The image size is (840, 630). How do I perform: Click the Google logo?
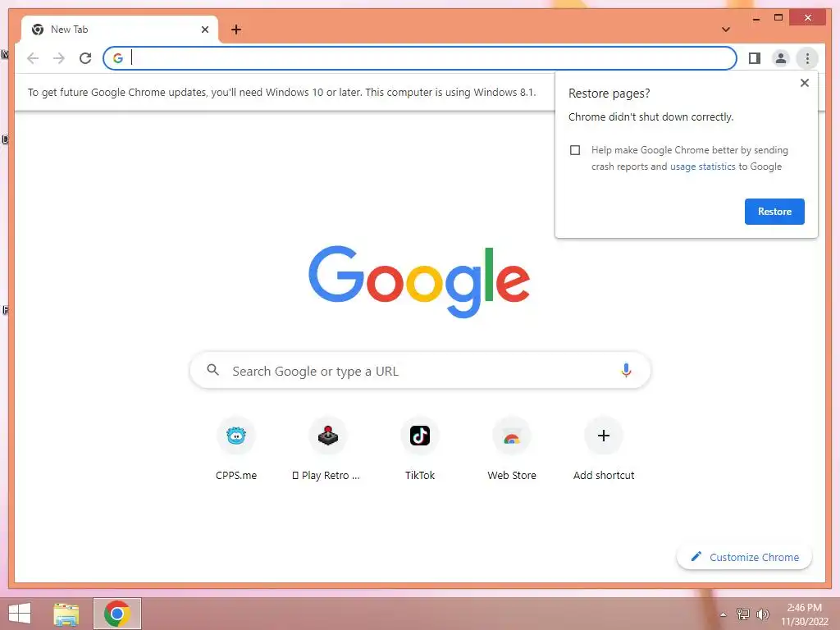(x=419, y=281)
